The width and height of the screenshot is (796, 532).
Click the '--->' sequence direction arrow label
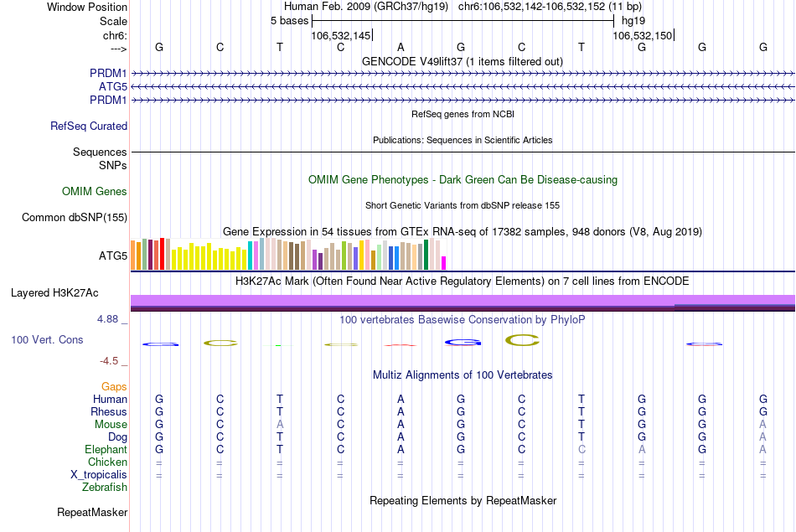click(x=119, y=49)
